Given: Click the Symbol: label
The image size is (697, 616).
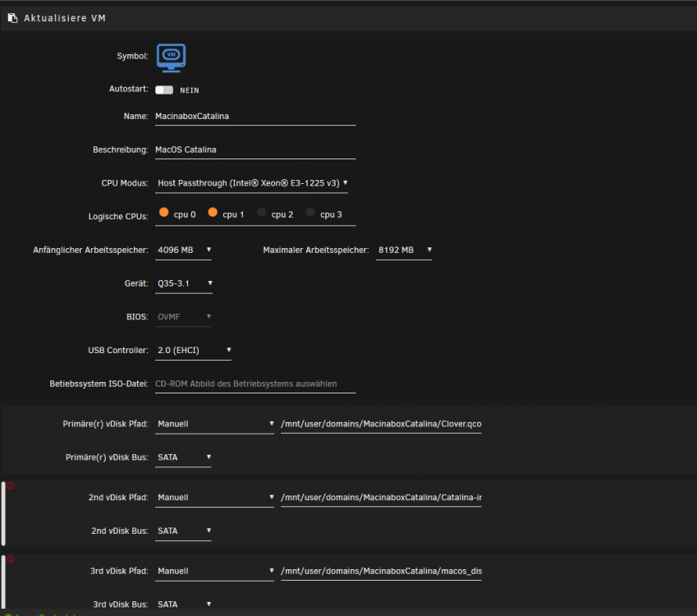Looking at the screenshot, I should click(x=132, y=56).
